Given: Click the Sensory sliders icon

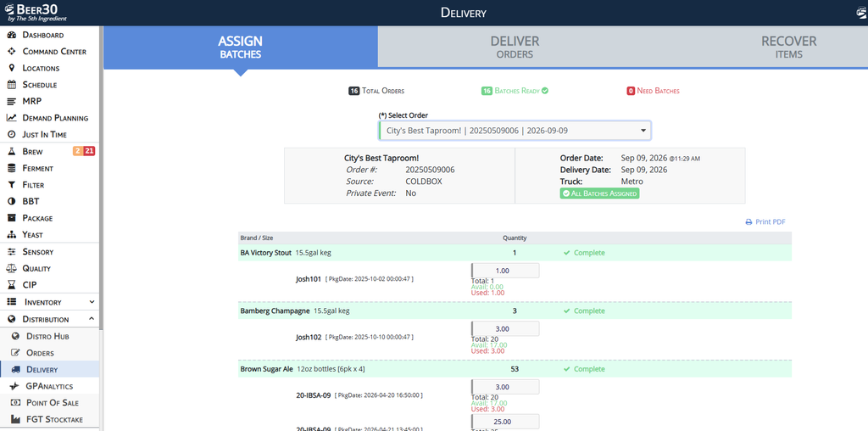Looking at the screenshot, I should tap(12, 252).
